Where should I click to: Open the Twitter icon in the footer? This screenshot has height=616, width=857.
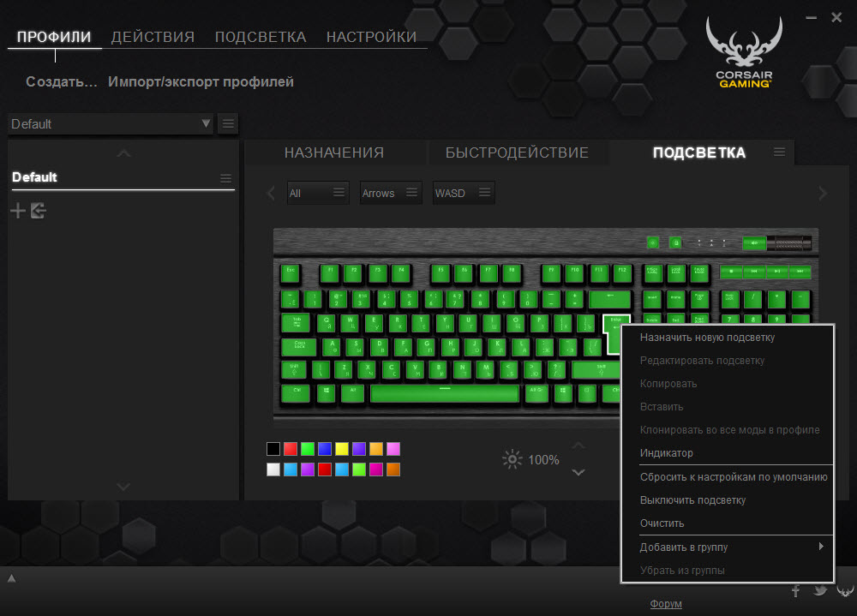[x=820, y=590]
